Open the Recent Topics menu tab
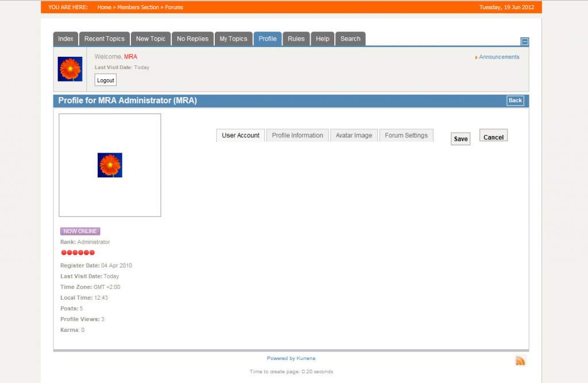The image size is (588, 383). coord(105,39)
